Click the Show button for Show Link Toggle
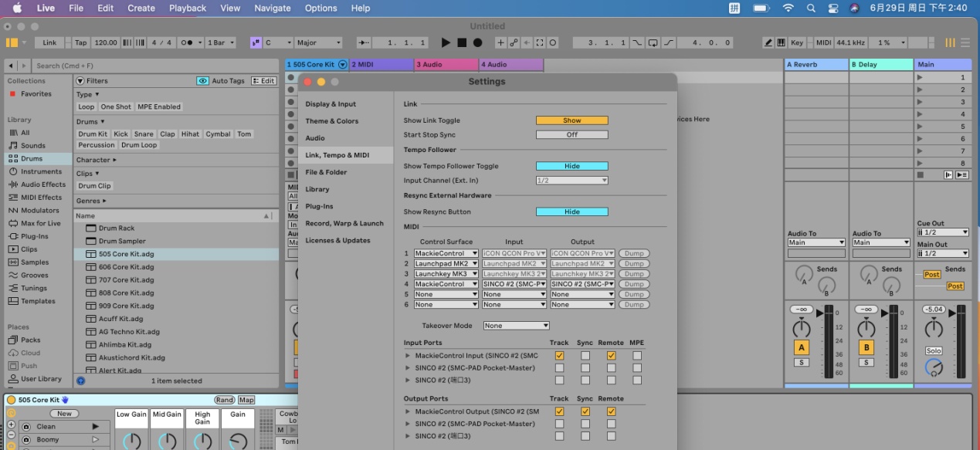Image resolution: width=980 pixels, height=450 pixels. (x=571, y=120)
